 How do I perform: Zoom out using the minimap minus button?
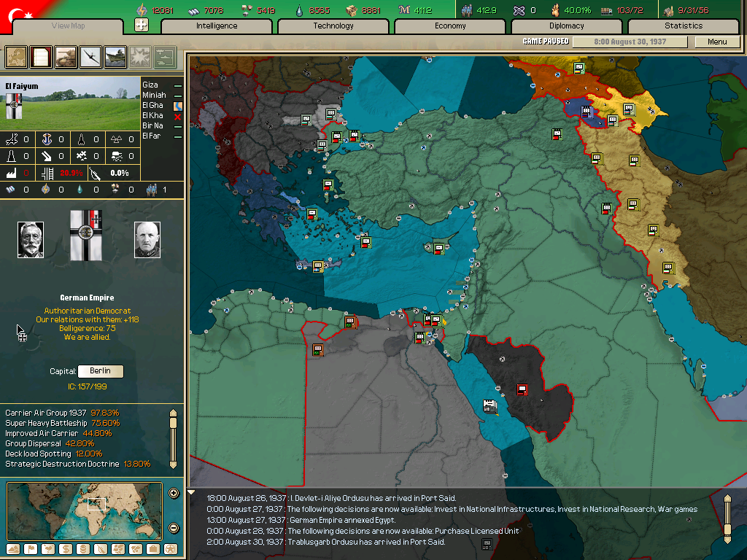[x=174, y=529]
